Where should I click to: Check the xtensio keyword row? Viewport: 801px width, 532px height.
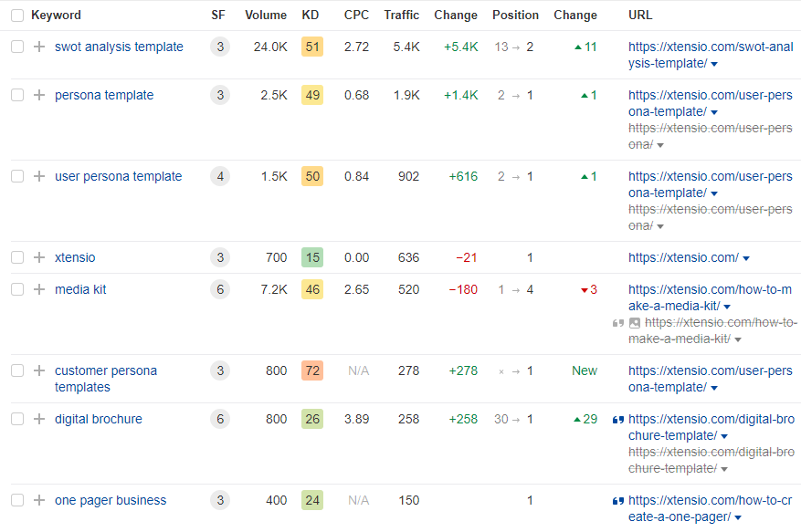pos(17,258)
